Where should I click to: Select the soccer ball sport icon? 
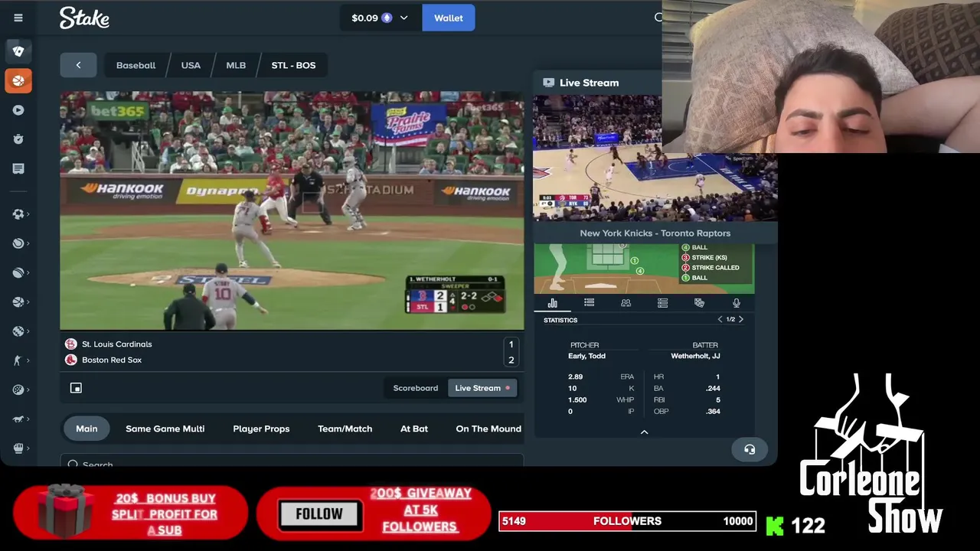[x=18, y=214]
